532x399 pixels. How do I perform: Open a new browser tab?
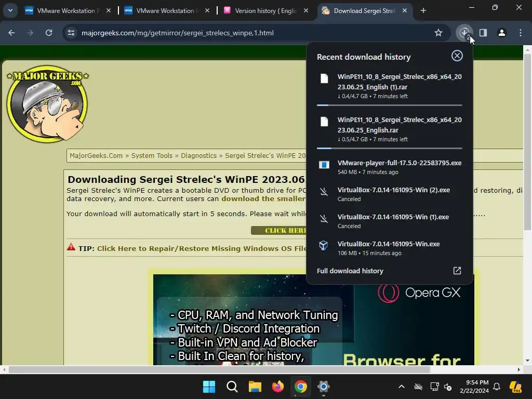(423, 10)
